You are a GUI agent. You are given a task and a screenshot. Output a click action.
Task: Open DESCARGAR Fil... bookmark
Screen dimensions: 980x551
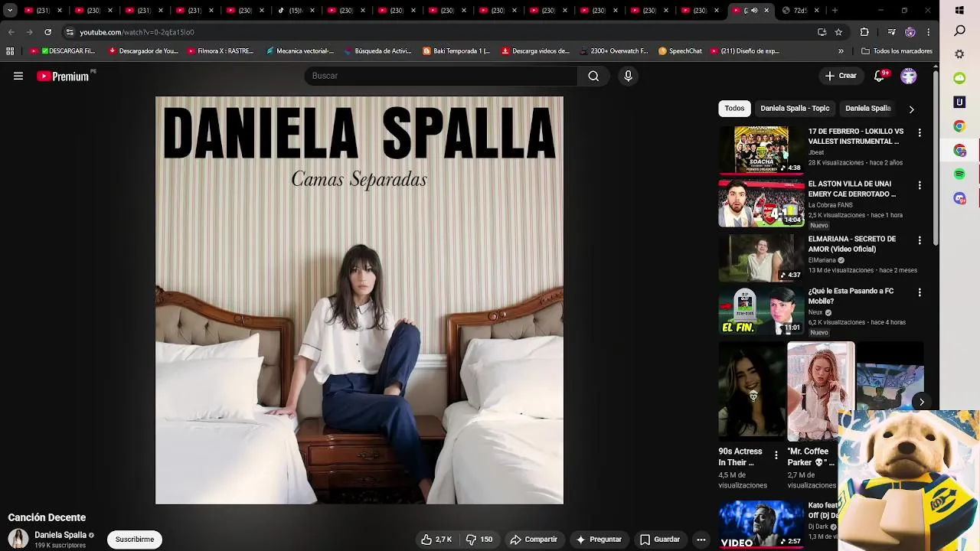point(63,51)
